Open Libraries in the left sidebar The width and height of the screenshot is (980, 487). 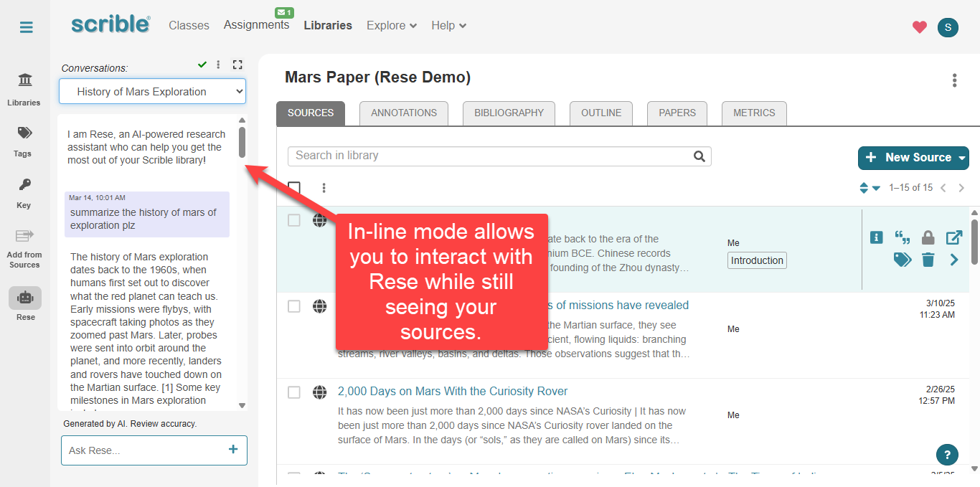pyautogui.click(x=24, y=88)
